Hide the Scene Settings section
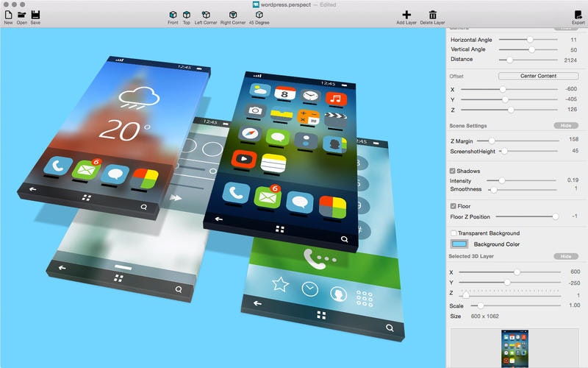The image size is (588, 368). 566,125
